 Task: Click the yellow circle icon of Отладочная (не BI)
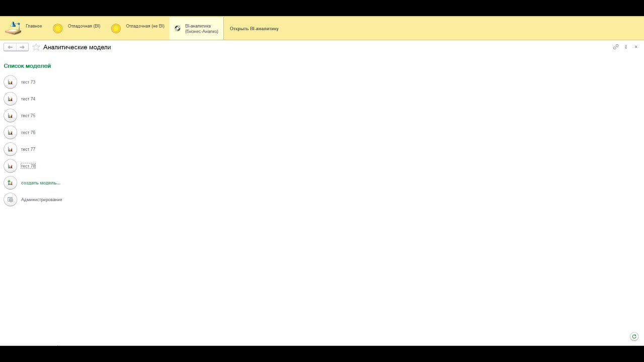[116, 29]
